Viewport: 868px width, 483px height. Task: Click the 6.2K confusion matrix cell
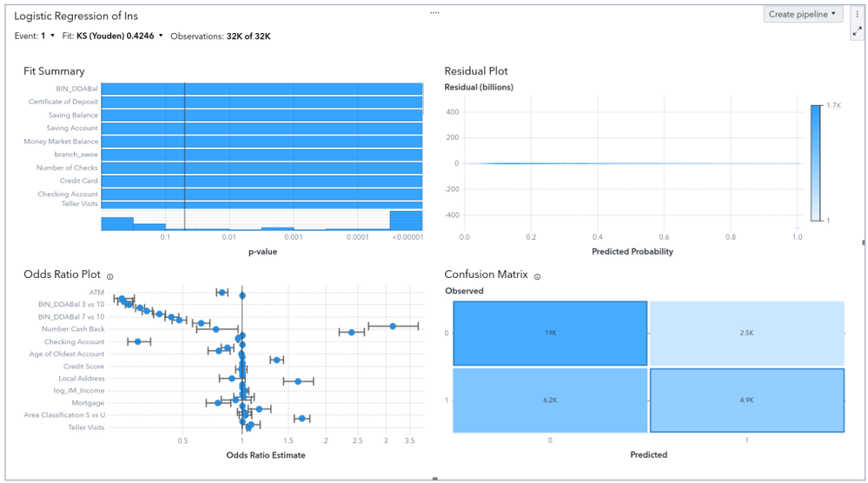[550, 400]
